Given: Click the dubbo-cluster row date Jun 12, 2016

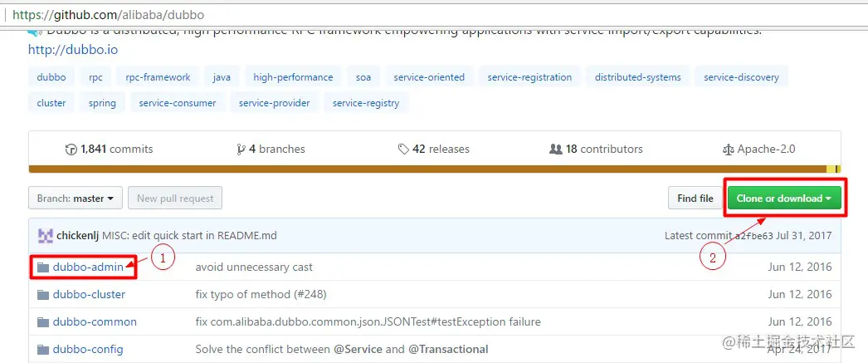Looking at the screenshot, I should coord(800,294).
